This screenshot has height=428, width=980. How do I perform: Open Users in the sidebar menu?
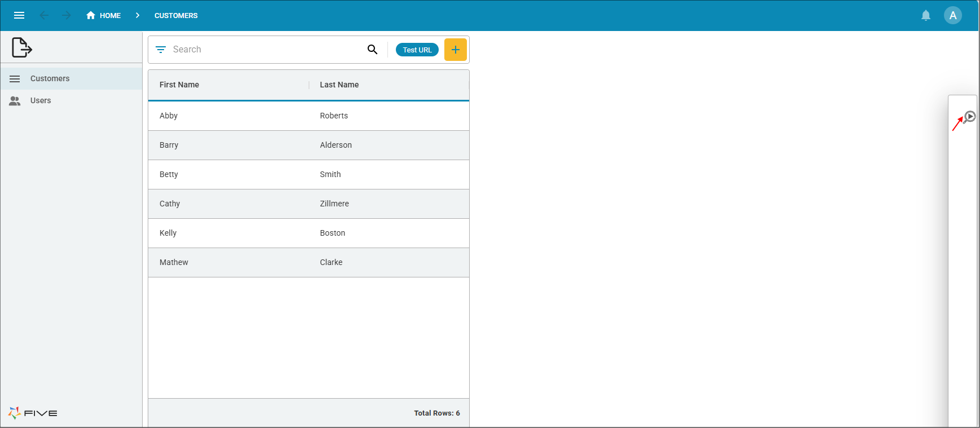click(x=41, y=100)
